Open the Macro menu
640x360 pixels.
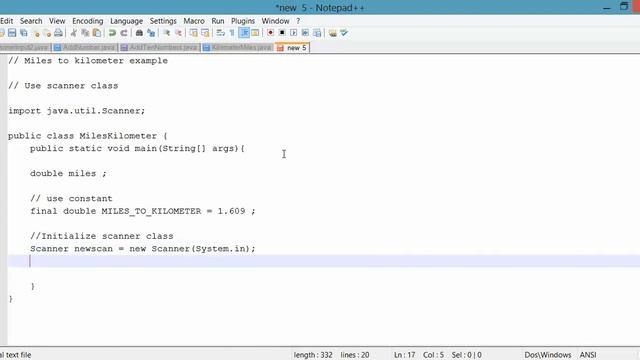click(194, 21)
